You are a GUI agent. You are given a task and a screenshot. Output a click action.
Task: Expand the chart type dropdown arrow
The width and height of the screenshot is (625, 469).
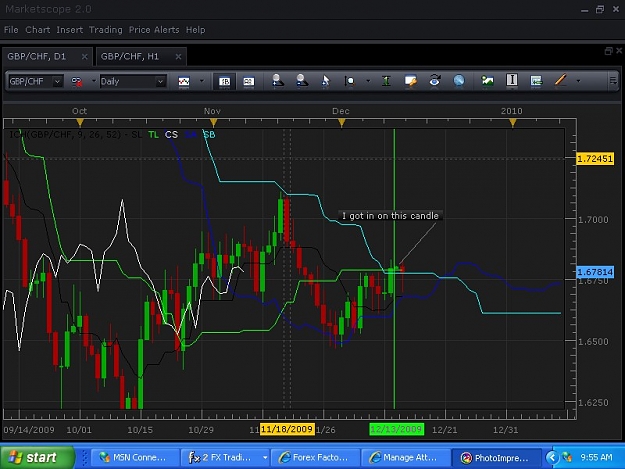coord(202,81)
